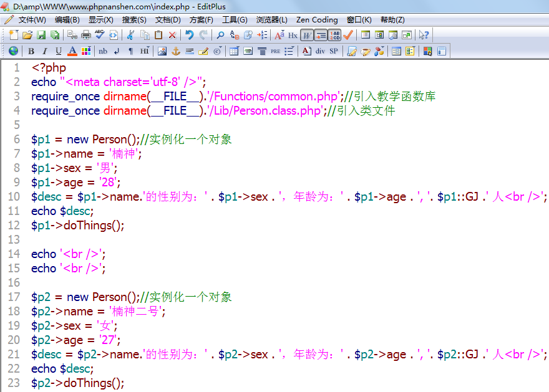Insert anchor link icon
The height and width of the screenshot is (392, 549).
pyautogui.click(x=175, y=51)
